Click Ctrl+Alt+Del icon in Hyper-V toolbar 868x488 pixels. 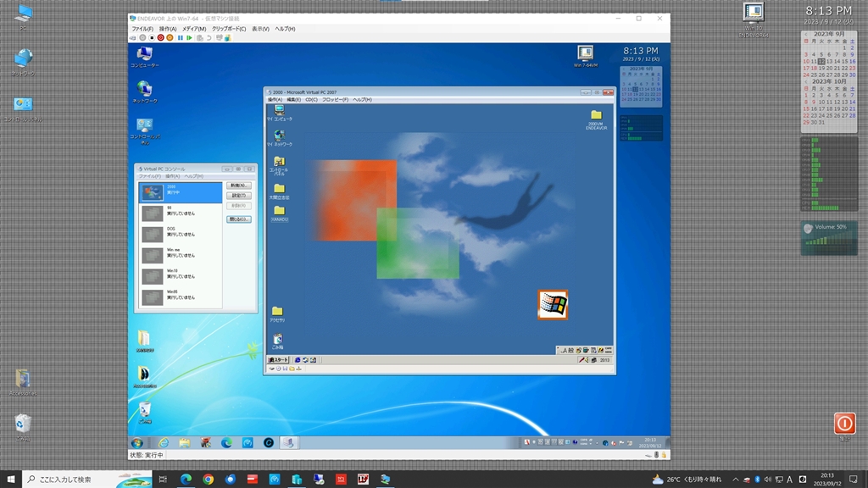(133, 38)
